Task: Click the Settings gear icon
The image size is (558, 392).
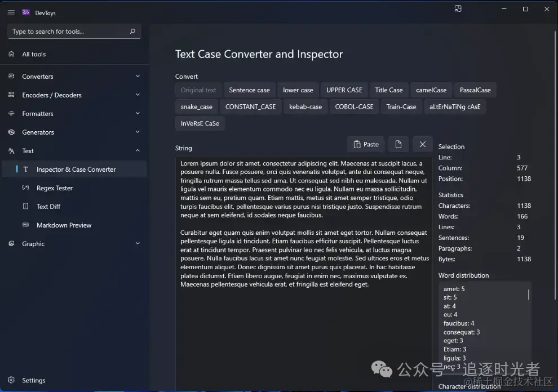Action: point(11,380)
